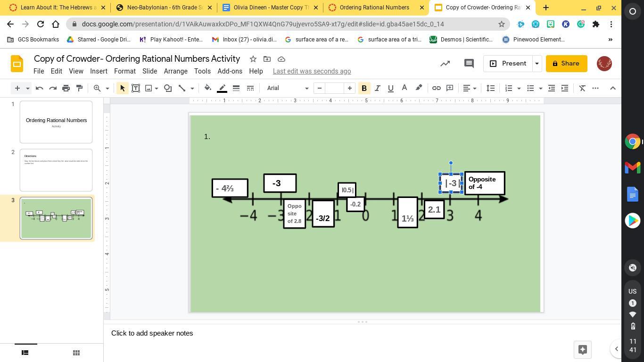Viewport: 644px width, 362px height.
Task: Click the Undo icon in toolbar
Action: click(x=40, y=88)
